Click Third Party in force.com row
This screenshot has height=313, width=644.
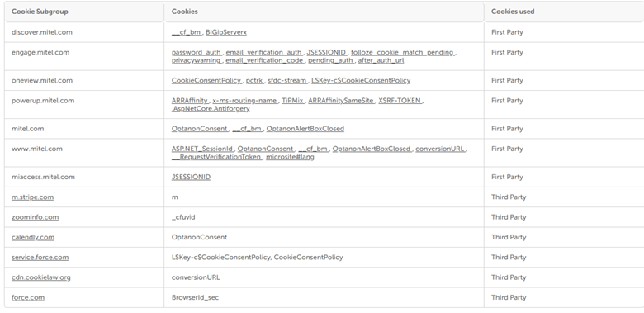pos(509,298)
